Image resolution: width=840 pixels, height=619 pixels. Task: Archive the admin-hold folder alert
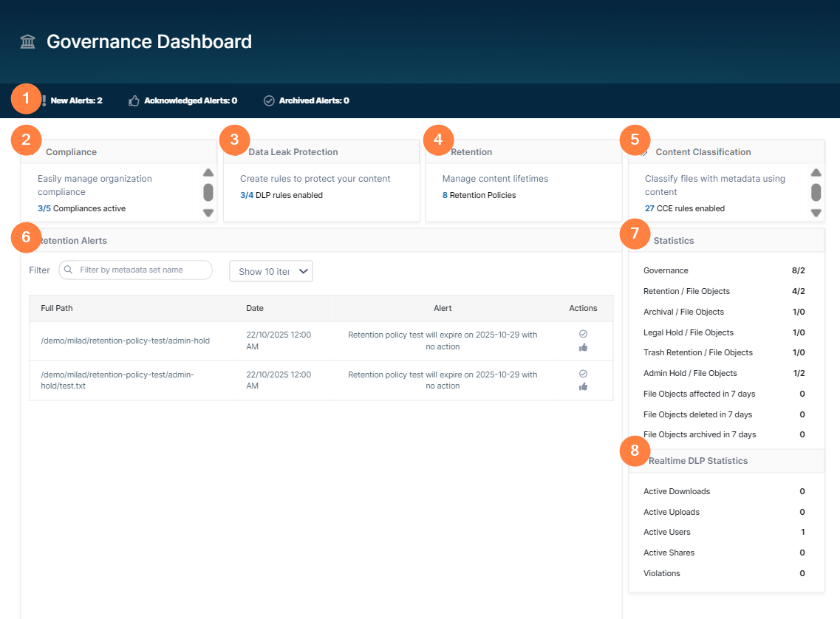tap(583, 334)
